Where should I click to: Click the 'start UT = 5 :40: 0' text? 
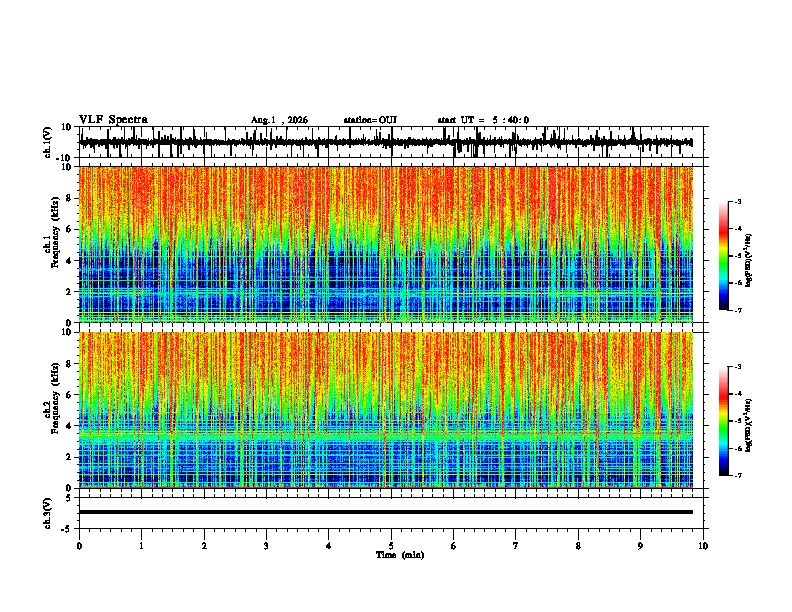[x=483, y=120]
